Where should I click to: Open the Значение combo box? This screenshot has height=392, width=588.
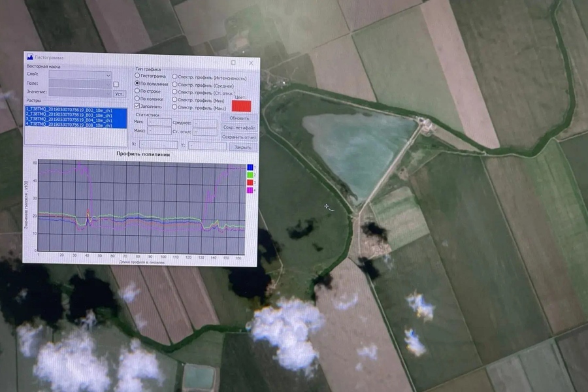point(80,92)
